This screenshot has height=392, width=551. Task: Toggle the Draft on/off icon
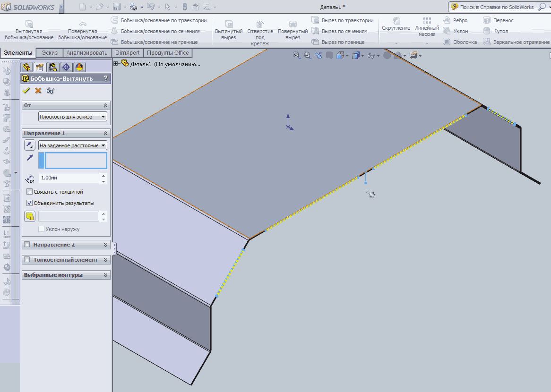(x=30, y=216)
